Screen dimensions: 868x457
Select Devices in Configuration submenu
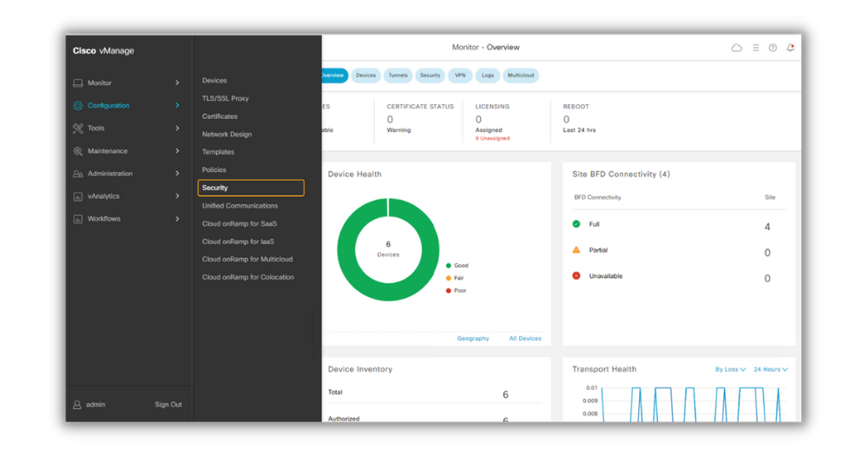214,81
